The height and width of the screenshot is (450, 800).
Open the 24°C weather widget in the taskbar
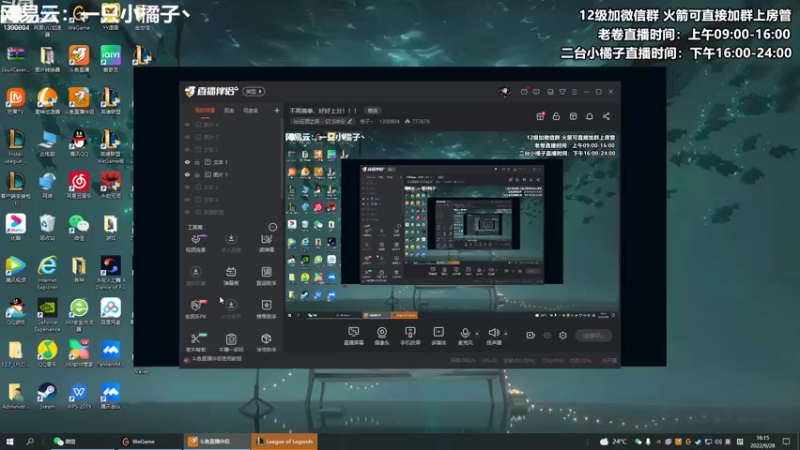pos(613,441)
